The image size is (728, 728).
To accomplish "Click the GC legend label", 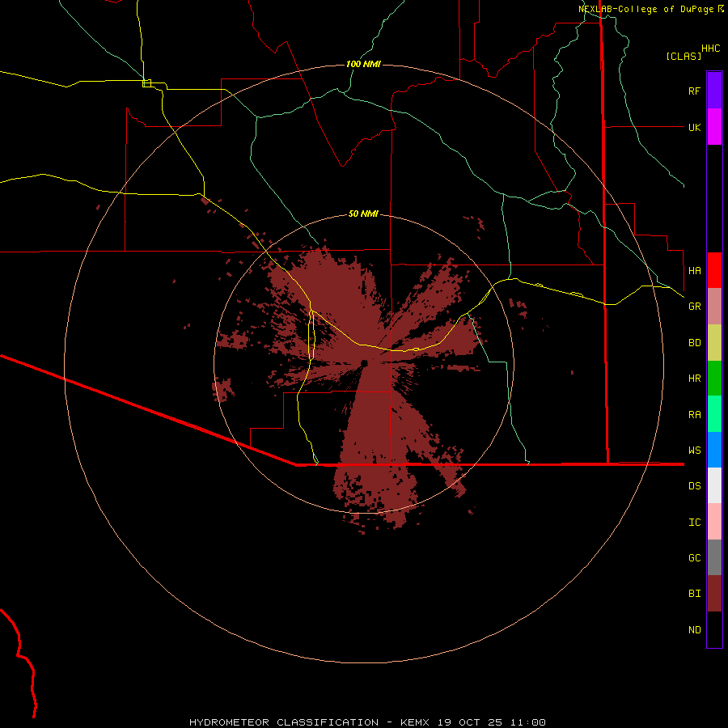I will pos(694,557).
